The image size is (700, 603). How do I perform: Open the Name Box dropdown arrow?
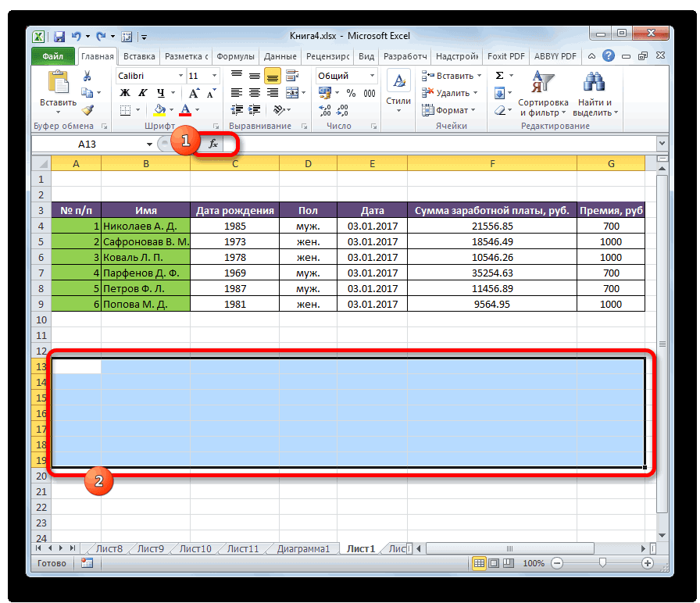click(150, 144)
